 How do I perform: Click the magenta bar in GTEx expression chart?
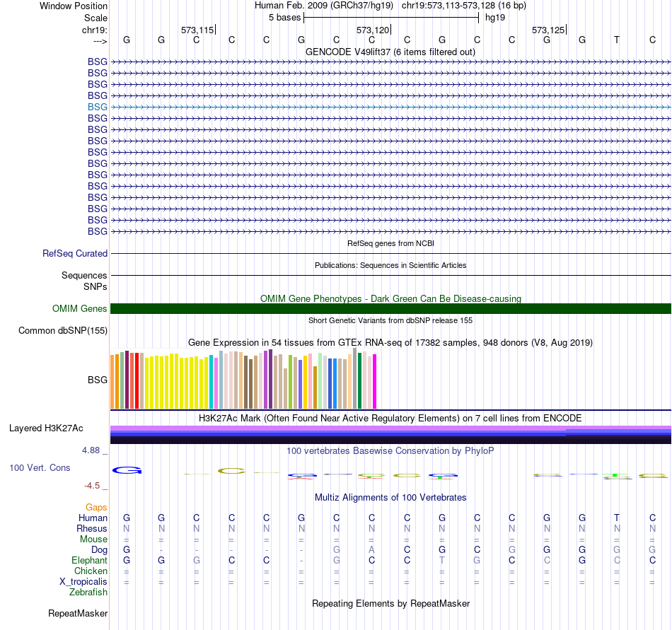click(375, 381)
